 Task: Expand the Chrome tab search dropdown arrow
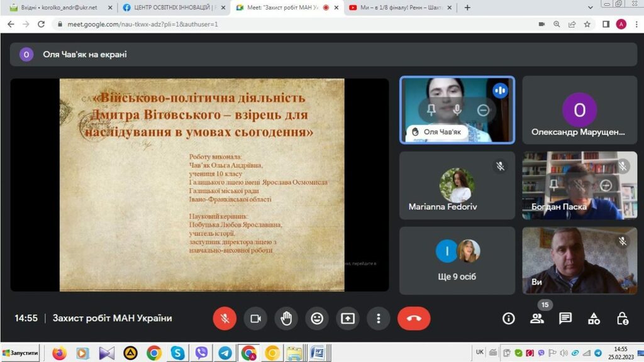(x=590, y=8)
